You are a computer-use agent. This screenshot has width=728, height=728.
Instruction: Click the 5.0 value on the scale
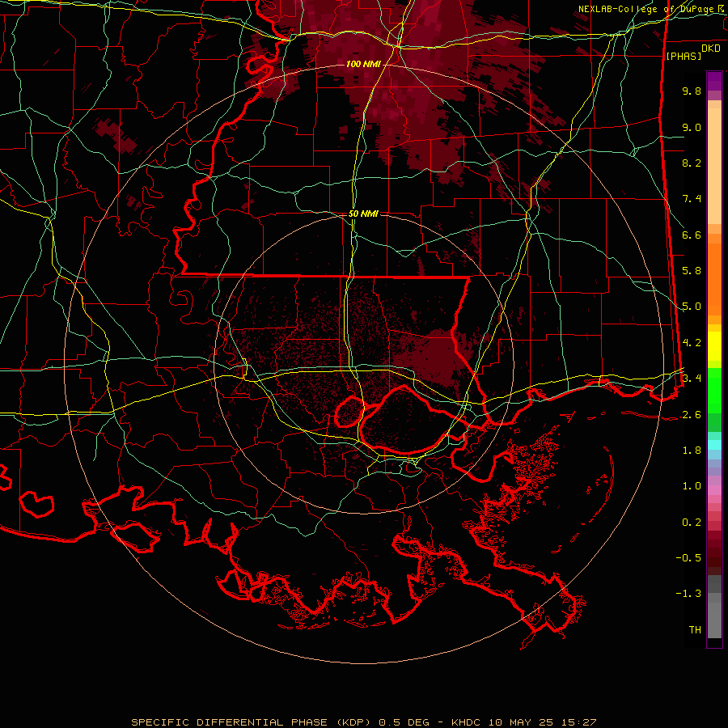click(692, 307)
